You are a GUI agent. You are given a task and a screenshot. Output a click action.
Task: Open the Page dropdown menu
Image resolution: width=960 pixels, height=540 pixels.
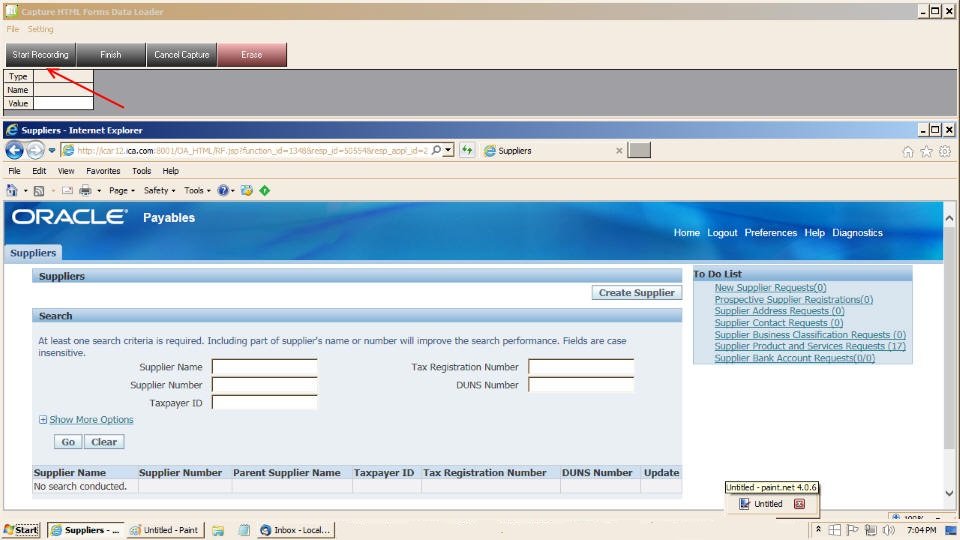121,190
